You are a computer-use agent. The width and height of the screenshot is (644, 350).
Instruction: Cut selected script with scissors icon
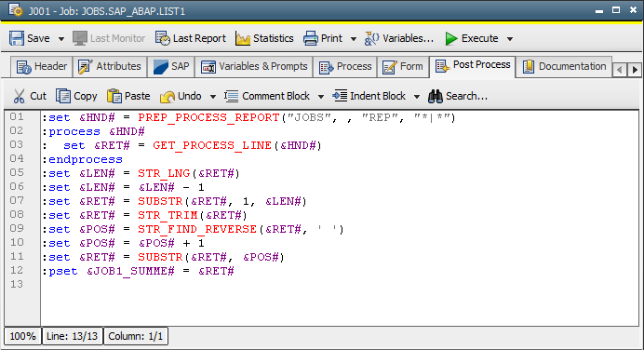(19, 96)
